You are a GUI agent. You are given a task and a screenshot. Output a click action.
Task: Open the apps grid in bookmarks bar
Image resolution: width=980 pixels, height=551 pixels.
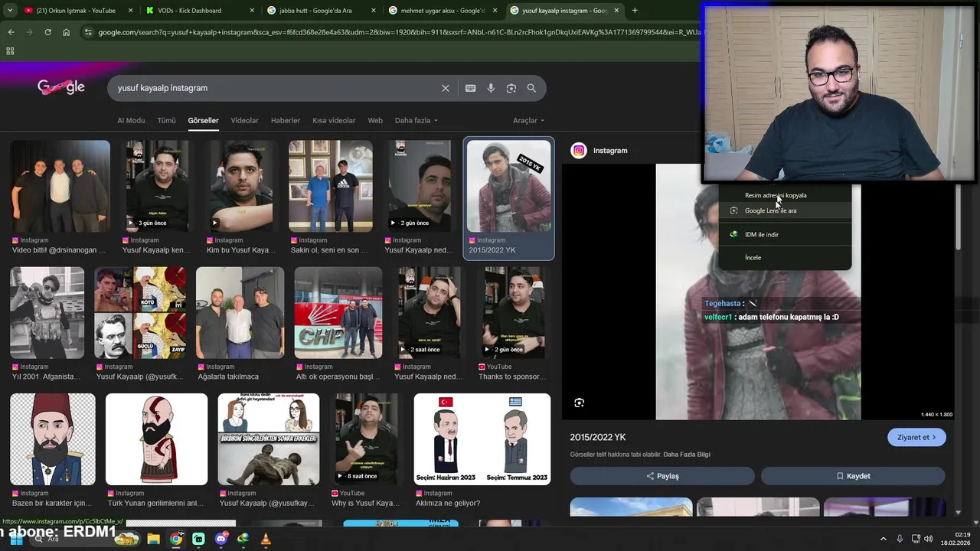click(10, 51)
